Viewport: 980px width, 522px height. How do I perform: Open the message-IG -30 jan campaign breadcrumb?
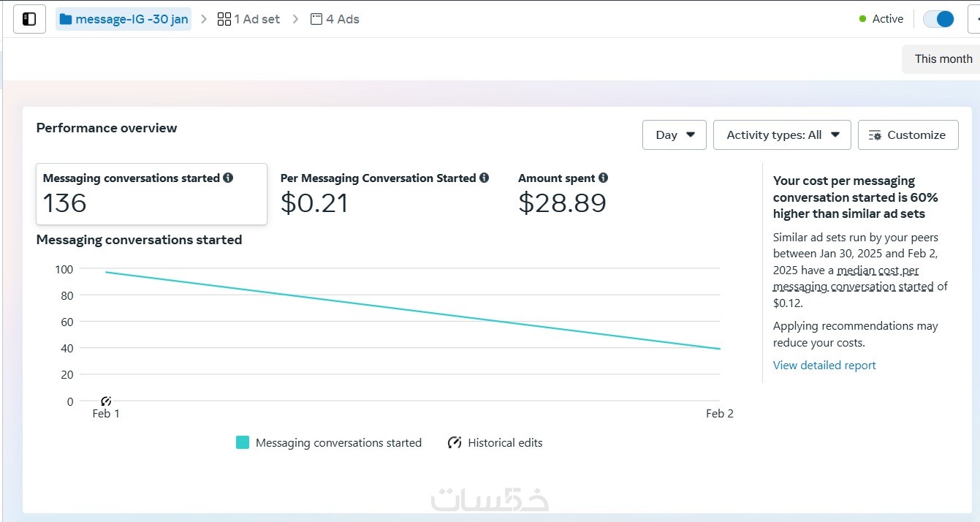[132, 19]
